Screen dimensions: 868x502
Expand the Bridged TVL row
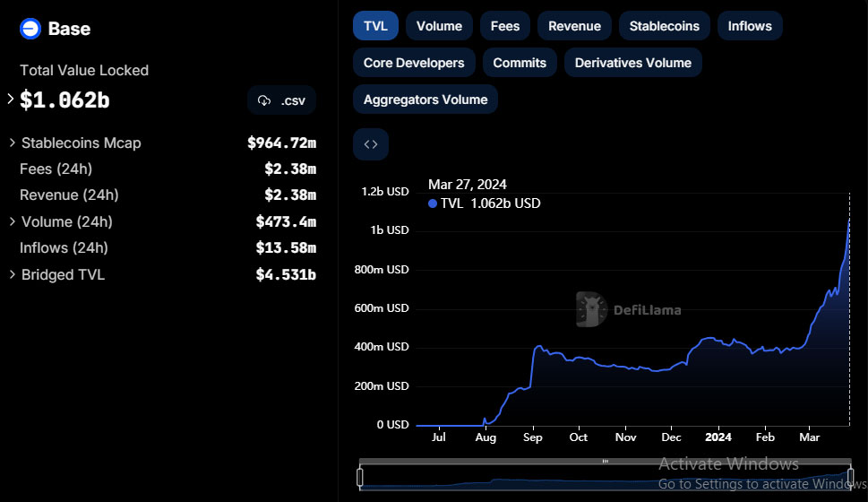pos(12,274)
